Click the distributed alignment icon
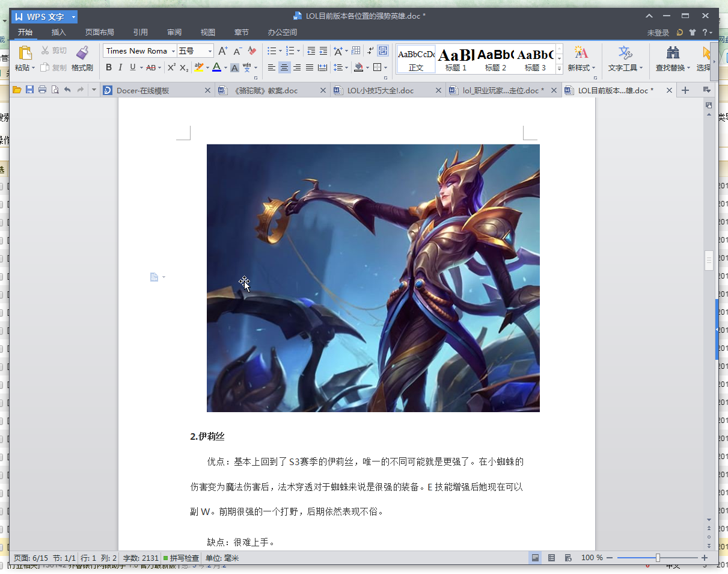This screenshot has height=574, width=728. pos(322,67)
